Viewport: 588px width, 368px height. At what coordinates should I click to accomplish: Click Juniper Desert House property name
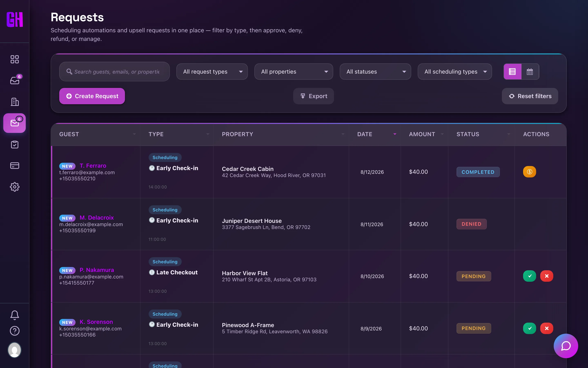pyautogui.click(x=252, y=221)
